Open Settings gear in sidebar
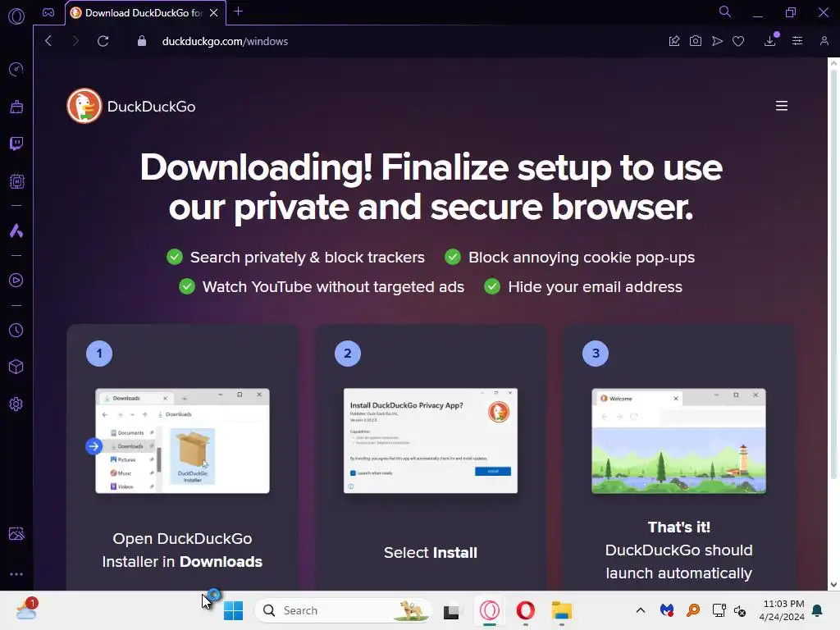The width and height of the screenshot is (840, 630). [16, 404]
